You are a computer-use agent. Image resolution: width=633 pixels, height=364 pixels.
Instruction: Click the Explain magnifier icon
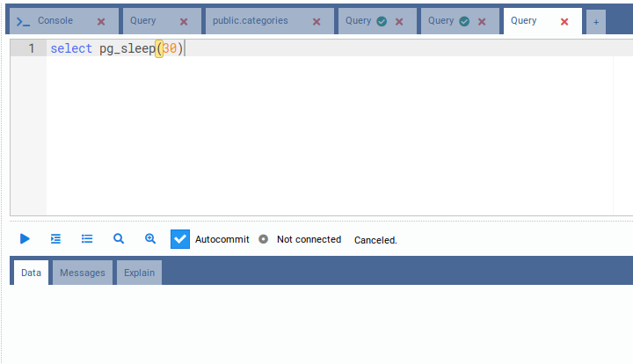tap(119, 238)
